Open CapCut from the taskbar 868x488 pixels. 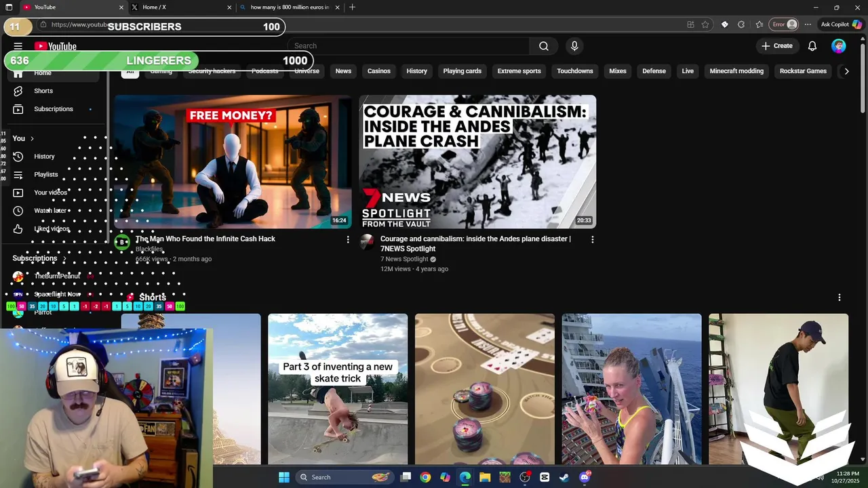tap(545, 477)
